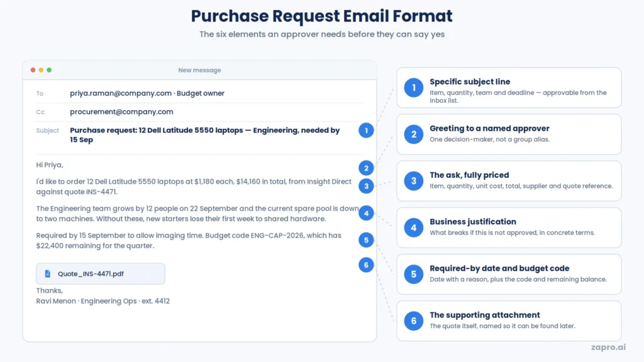
Task: Click the document icon on the Quote_INS-4471.pdf attachment
Action: [48, 274]
